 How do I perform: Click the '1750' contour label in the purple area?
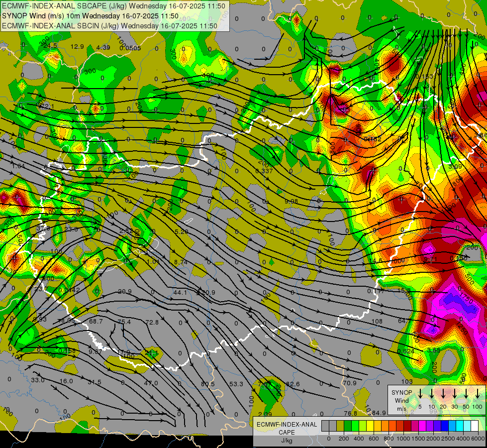point(466,299)
